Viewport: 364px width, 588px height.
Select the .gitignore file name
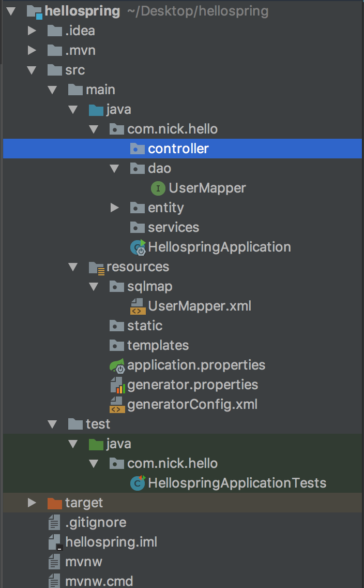click(x=96, y=523)
